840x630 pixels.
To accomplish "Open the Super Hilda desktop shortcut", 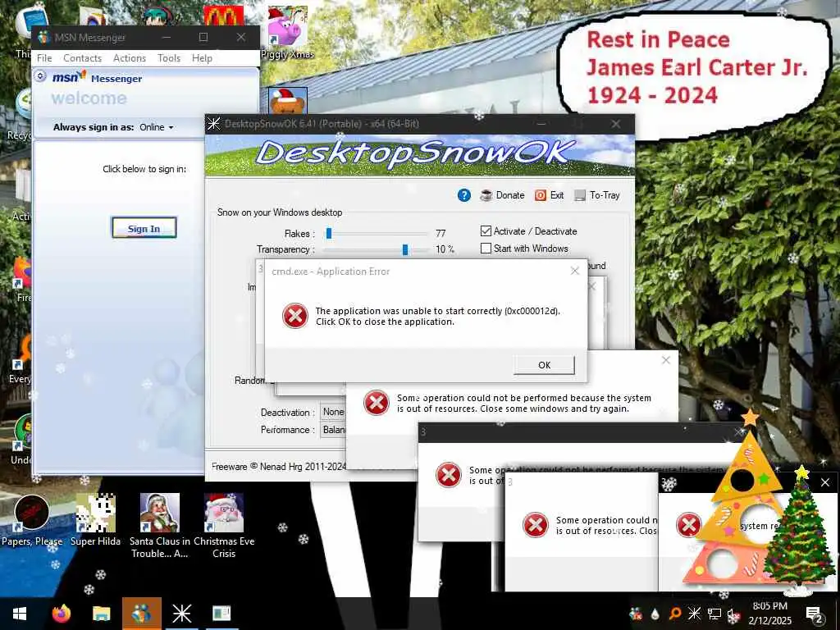I will point(95,519).
